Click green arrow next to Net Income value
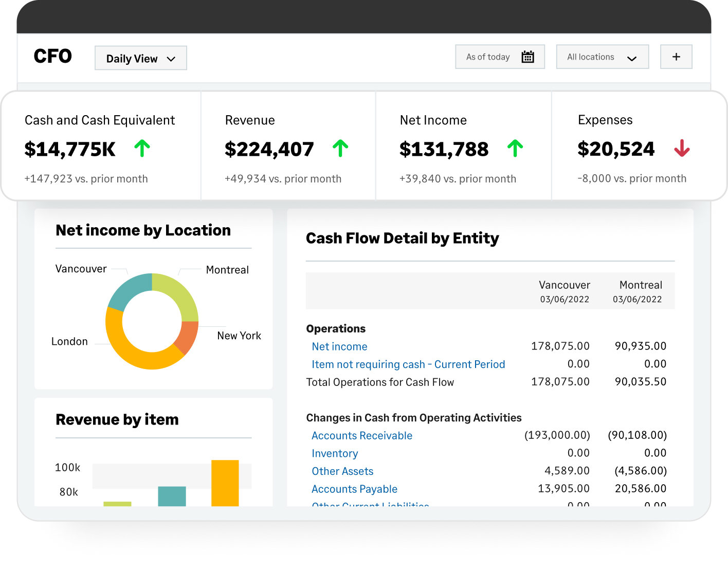This screenshot has width=728, height=572. pos(515,149)
